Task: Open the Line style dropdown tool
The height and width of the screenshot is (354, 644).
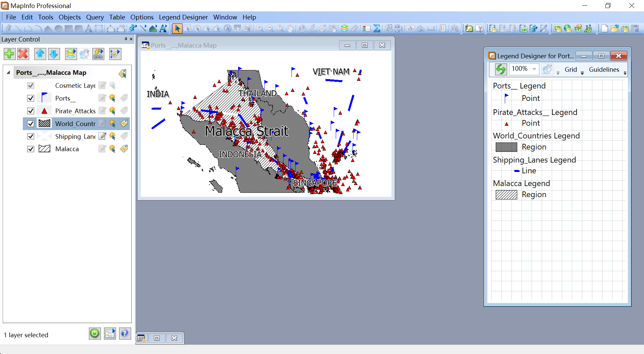Action: click(143, 28)
